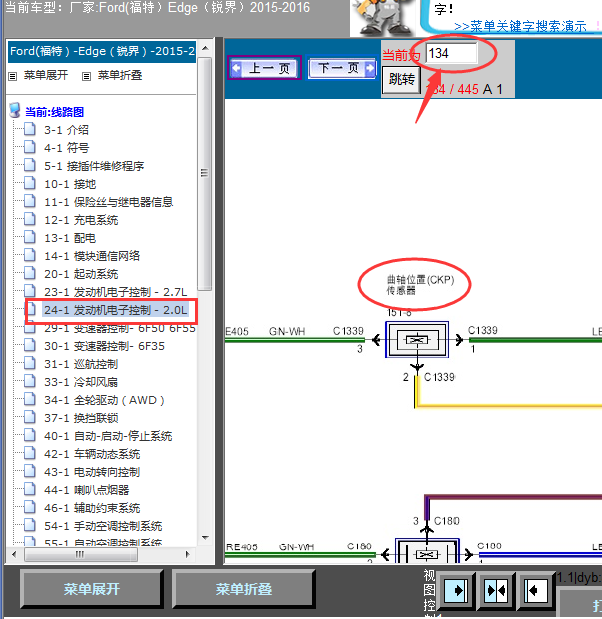Open tree item 4-1 符号
Screen dimensions: 602x619
pyautogui.click(x=66, y=148)
